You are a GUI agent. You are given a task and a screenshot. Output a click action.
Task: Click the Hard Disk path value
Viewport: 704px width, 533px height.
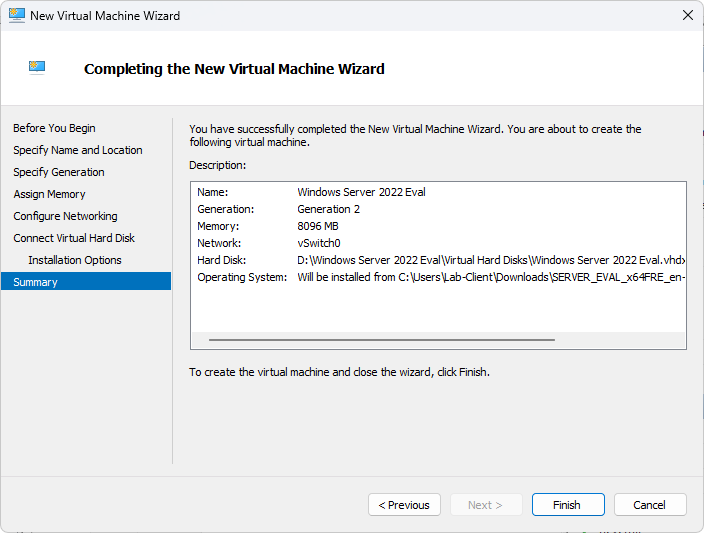point(491,260)
